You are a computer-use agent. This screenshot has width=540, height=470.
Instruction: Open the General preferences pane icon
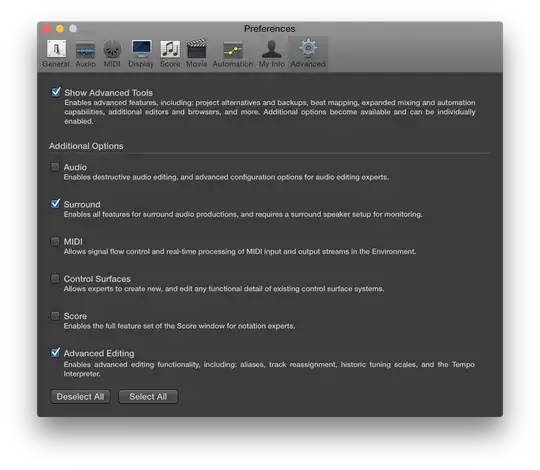click(56, 53)
